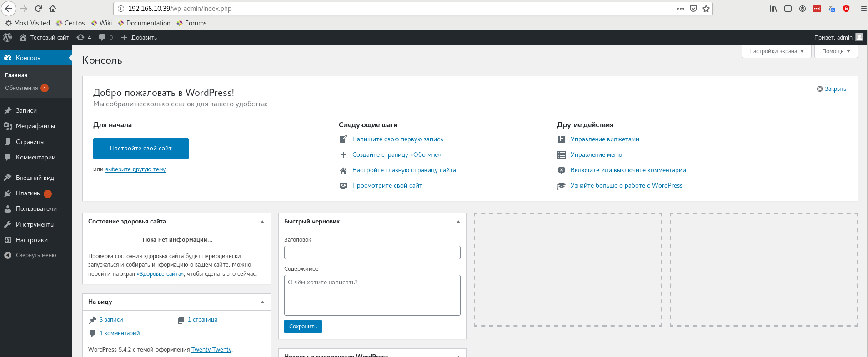Reload the page with the refresh icon

[x=38, y=9]
